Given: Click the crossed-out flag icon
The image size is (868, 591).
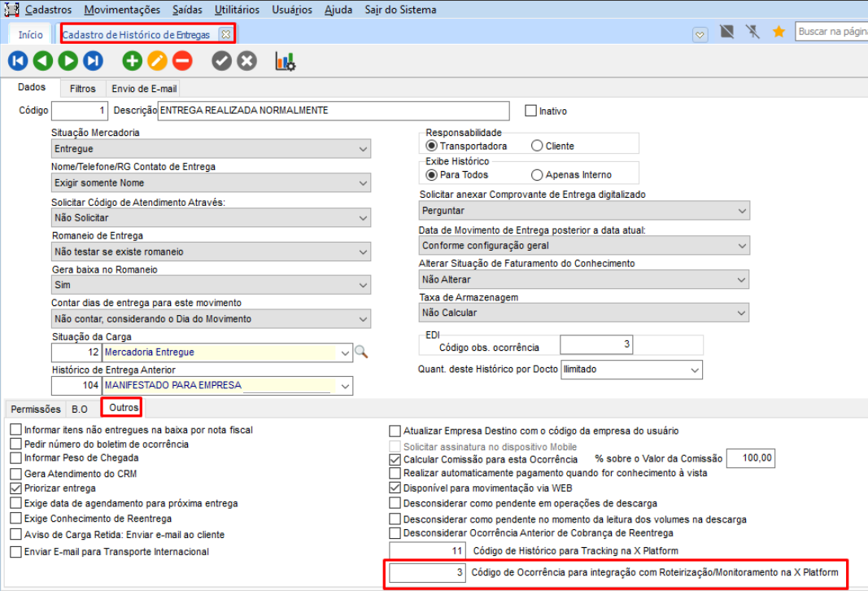Looking at the screenshot, I should coord(726,32).
